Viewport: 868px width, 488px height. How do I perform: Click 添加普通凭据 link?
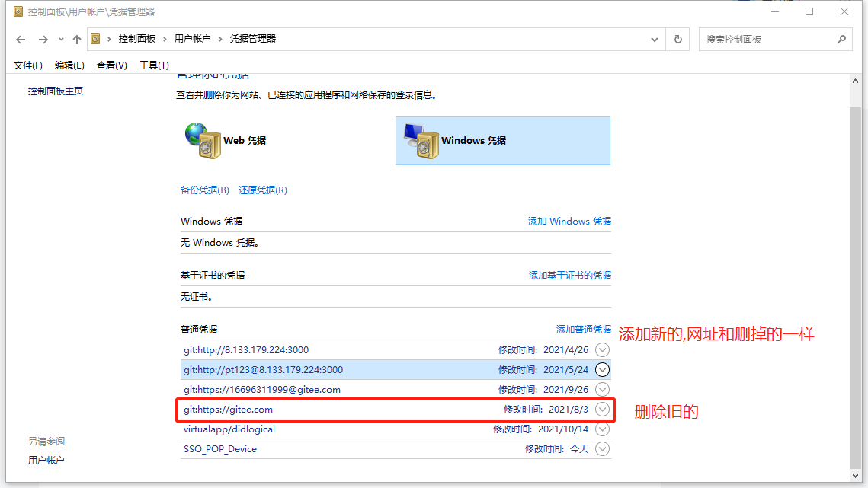(x=583, y=329)
